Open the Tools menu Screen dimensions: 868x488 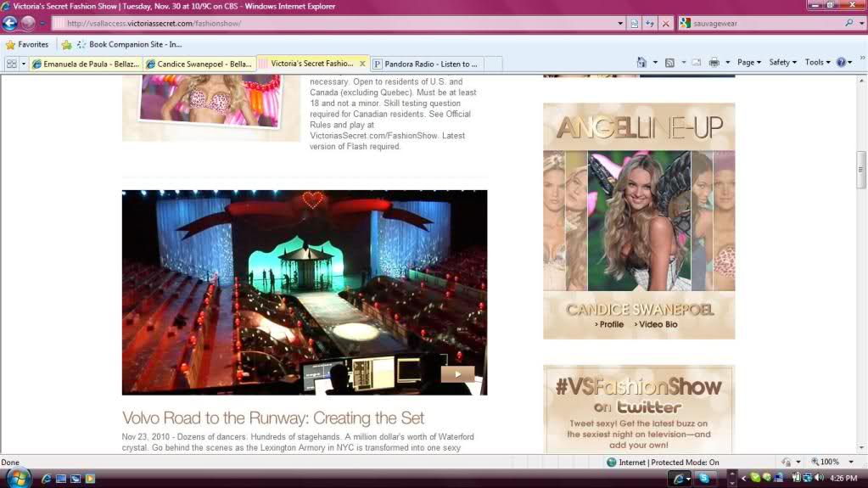coord(818,63)
